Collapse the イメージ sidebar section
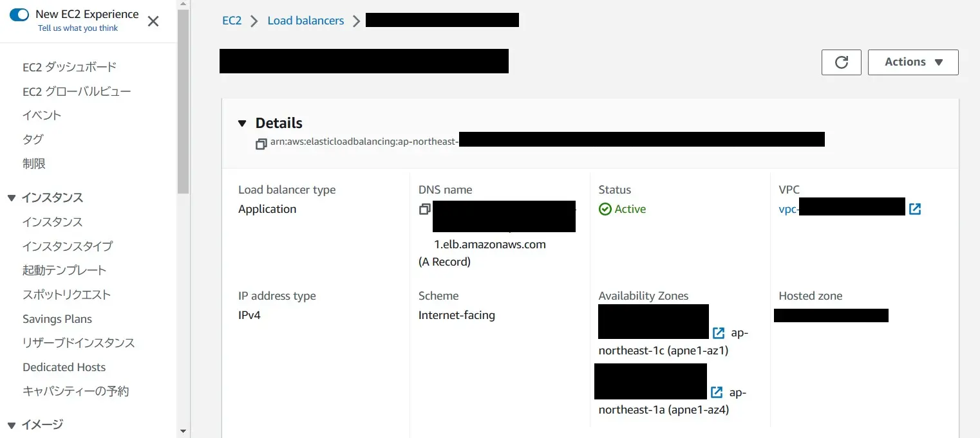 coord(12,424)
